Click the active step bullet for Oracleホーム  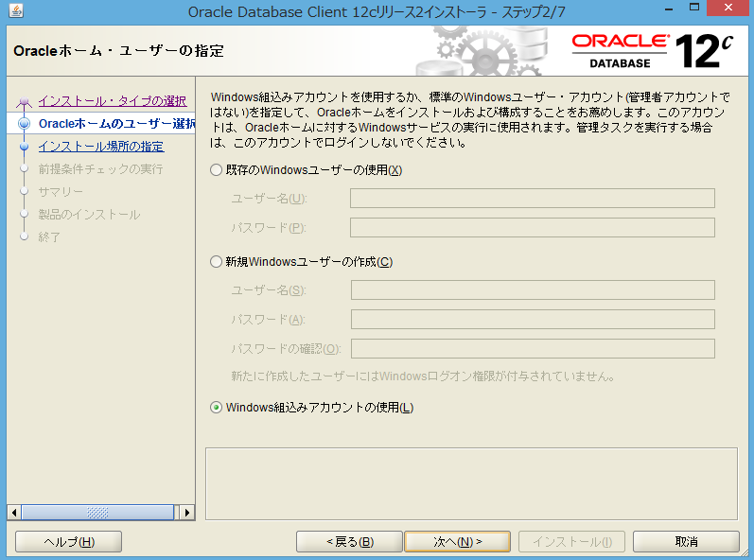(24, 124)
